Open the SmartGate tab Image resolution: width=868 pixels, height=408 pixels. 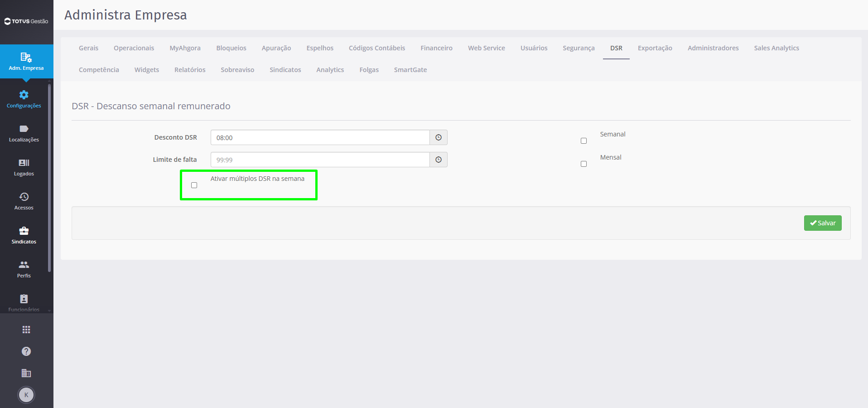pyautogui.click(x=410, y=70)
